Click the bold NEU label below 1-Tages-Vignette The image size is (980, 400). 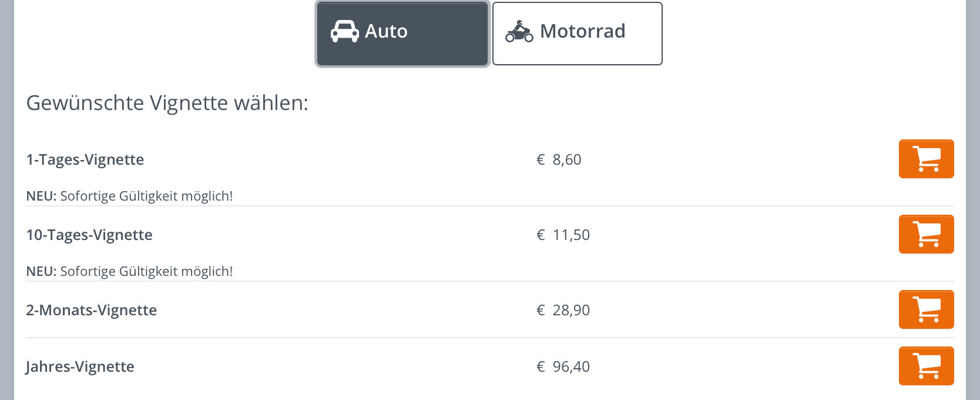(x=41, y=196)
